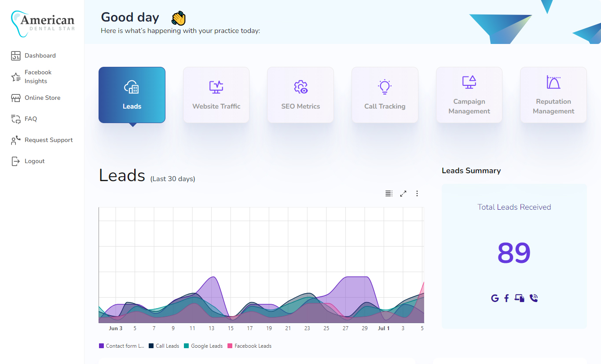Click the Reputation Management curve icon
This screenshot has height=364, width=601.
coord(553,82)
